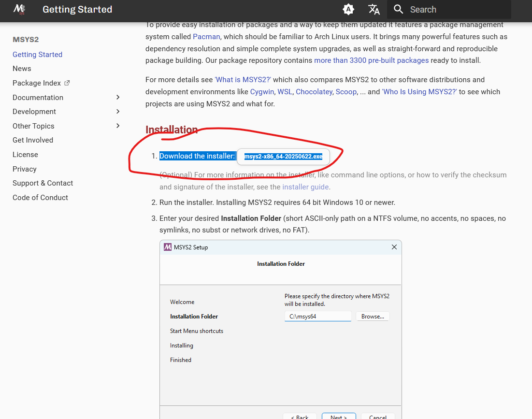
Task: Open 'more than 3300 pre-built packages' link
Action: (x=371, y=60)
